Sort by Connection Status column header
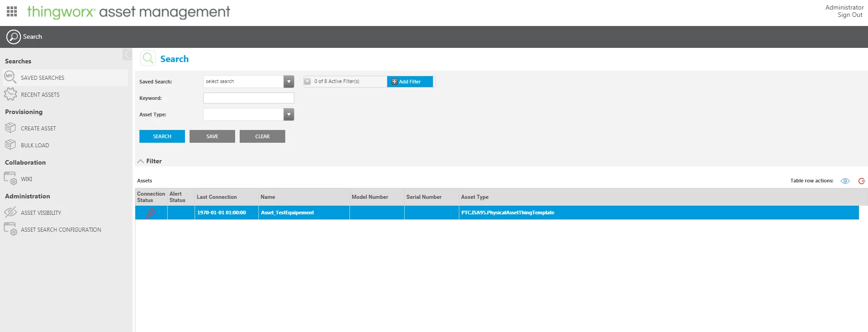Image resolution: width=868 pixels, height=332 pixels. click(x=151, y=197)
